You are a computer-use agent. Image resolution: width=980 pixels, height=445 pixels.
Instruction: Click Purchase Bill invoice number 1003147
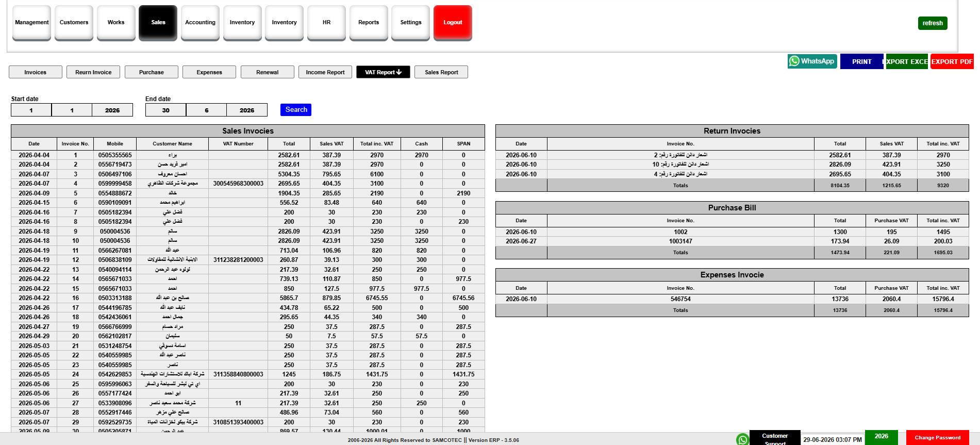pos(680,241)
